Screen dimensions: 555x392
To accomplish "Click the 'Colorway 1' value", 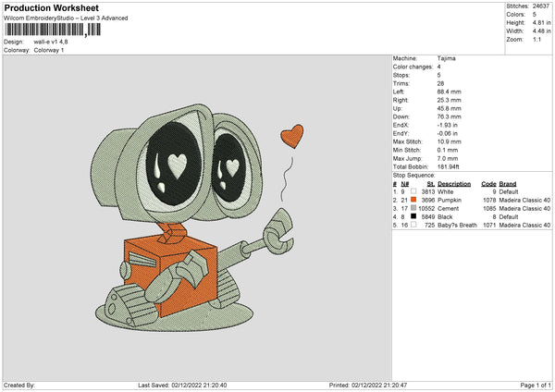I will point(49,50).
